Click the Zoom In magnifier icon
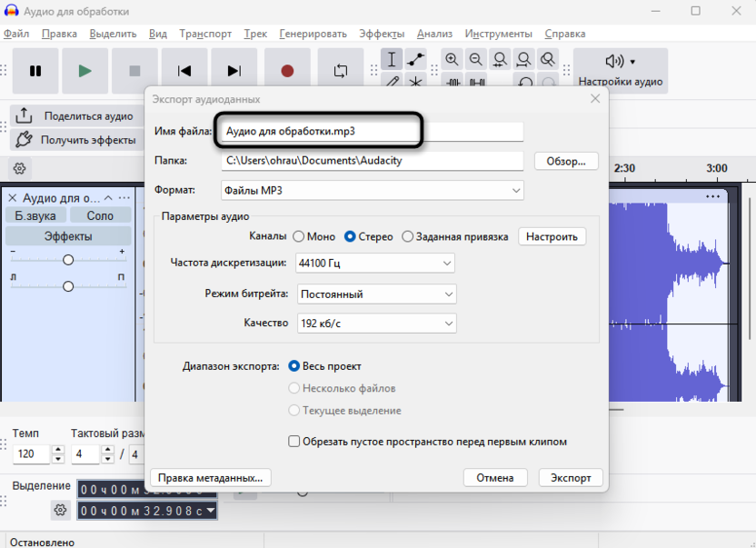 pos(452,59)
